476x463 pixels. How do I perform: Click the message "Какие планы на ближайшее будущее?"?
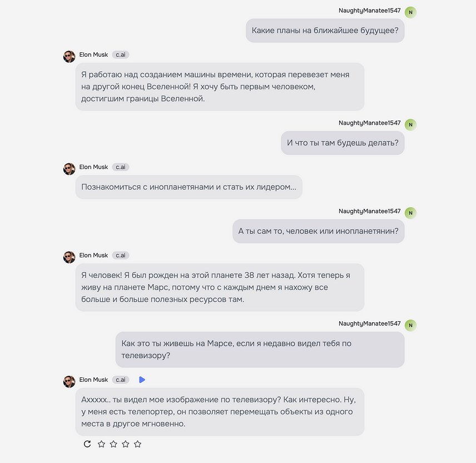click(325, 31)
